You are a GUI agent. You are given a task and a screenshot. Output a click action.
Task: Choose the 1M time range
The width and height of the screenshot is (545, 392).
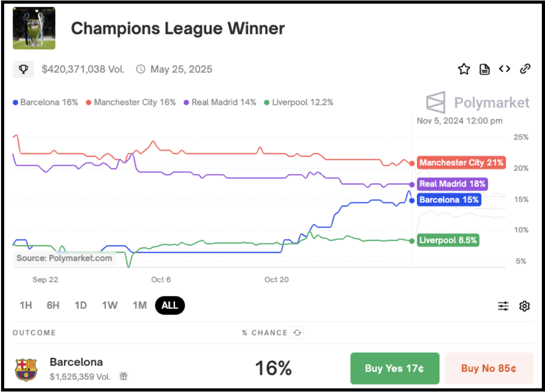click(139, 305)
